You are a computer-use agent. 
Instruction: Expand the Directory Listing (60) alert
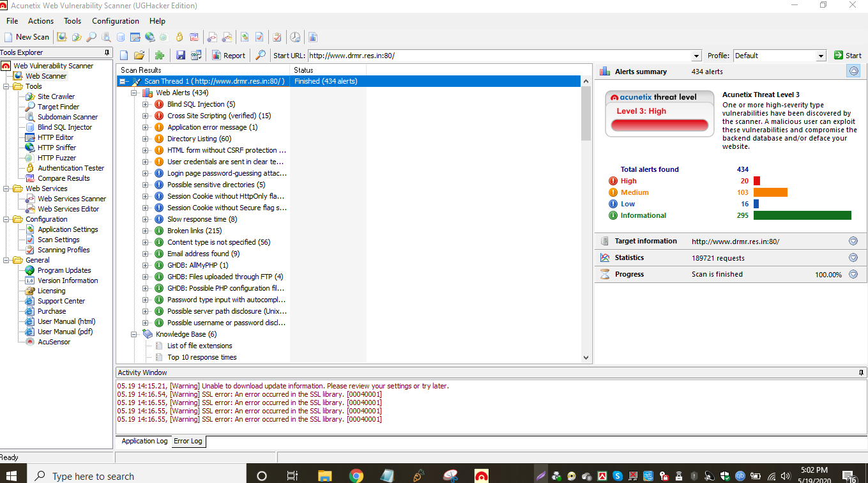click(x=146, y=139)
